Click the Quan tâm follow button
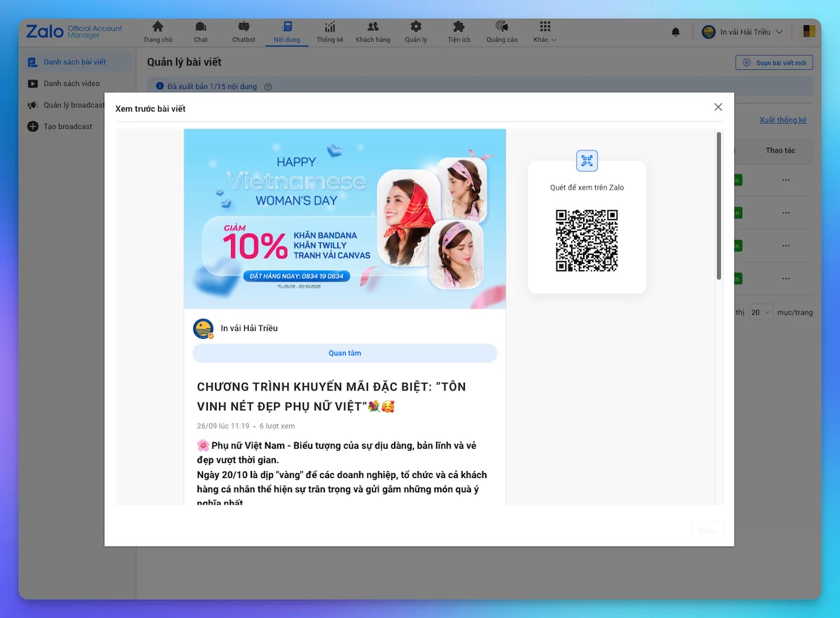Viewport: 840px width, 618px height. (x=344, y=353)
